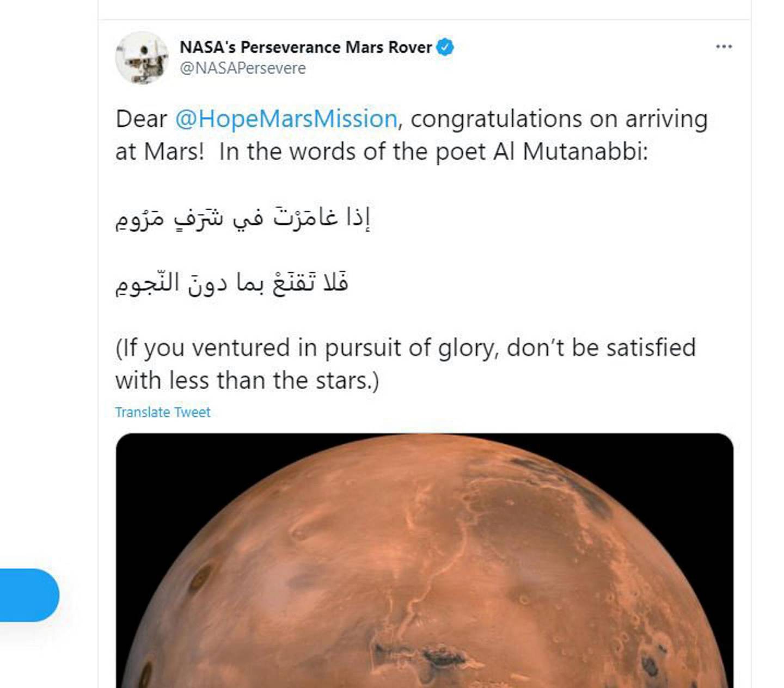784x688 pixels.
Task: Click the @HopeMarsMission mention
Action: click(286, 119)
